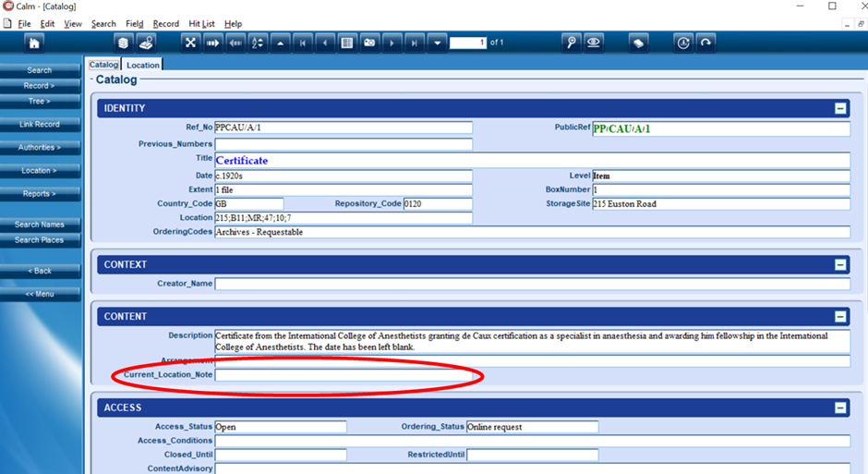Collapse the CONTENT section
The width and height of the screenshot is (868, 474).
click(x=840, y=316)
